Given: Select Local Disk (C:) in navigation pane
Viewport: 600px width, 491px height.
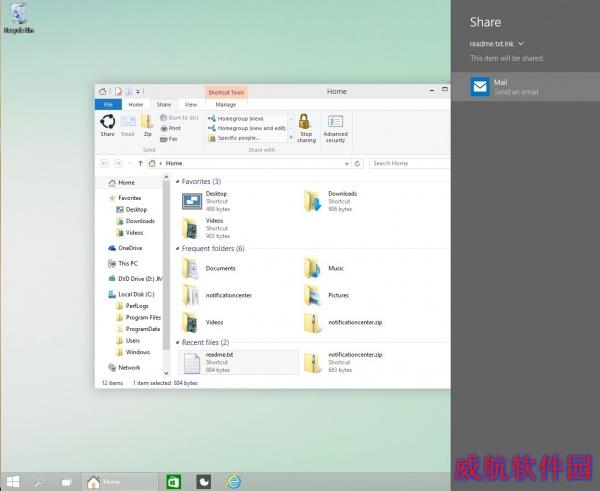Looking at the screenshot, I should point(131,294).
